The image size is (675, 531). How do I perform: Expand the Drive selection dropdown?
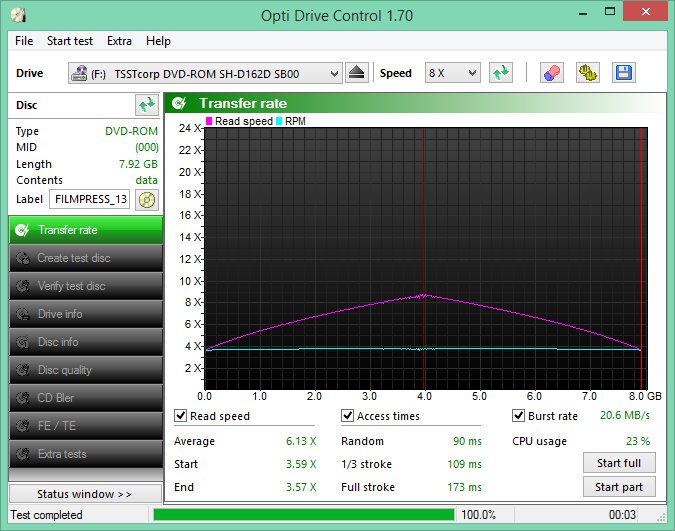coord(334,73)
